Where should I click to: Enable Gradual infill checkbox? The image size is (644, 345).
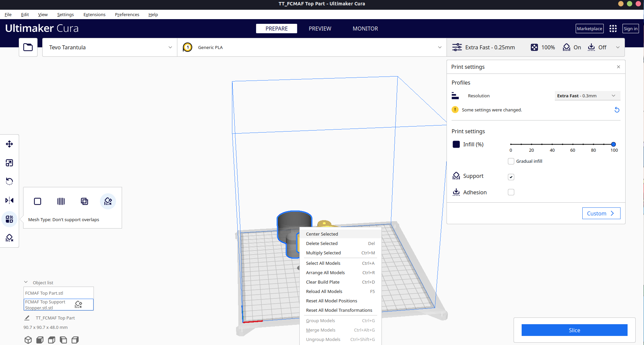511,161
